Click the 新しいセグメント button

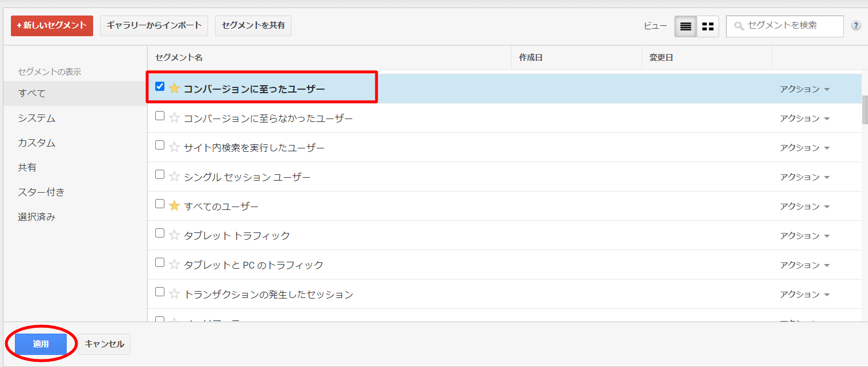pos(52,25)
